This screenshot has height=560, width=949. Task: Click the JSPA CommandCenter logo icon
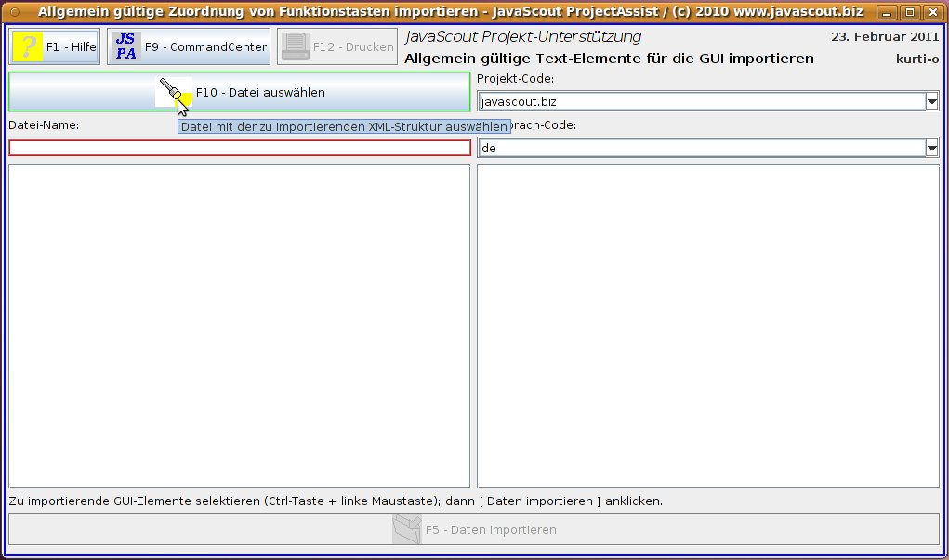point(125,46)
